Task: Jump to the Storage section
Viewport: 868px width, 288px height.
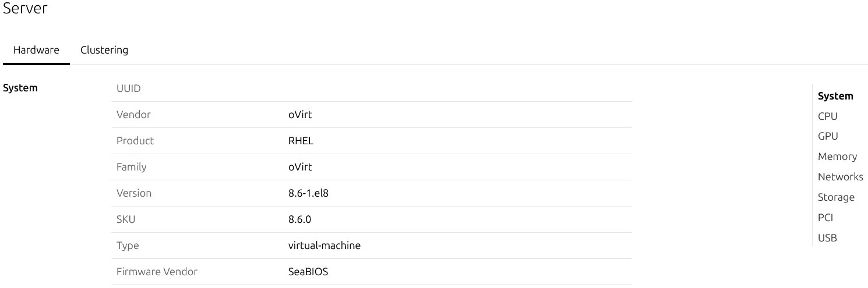Action: tap(836, 197)
